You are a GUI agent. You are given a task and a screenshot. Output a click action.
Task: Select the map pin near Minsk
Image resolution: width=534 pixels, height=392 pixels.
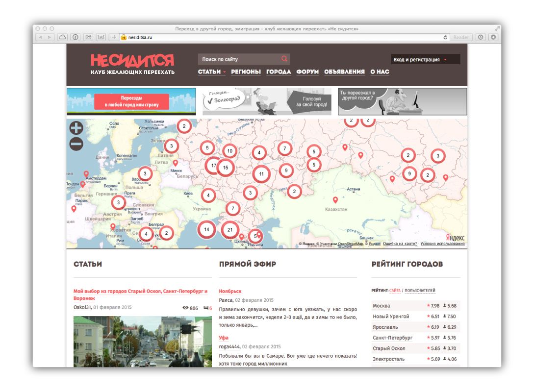pyautogui.click(x=176, y=163)
